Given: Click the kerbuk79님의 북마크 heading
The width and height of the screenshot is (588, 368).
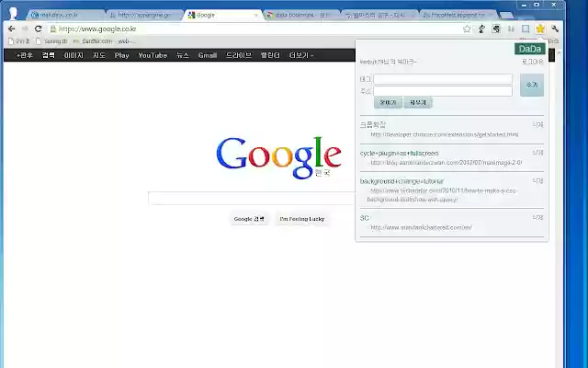Looking at the screenshot, I should [388, 62].
